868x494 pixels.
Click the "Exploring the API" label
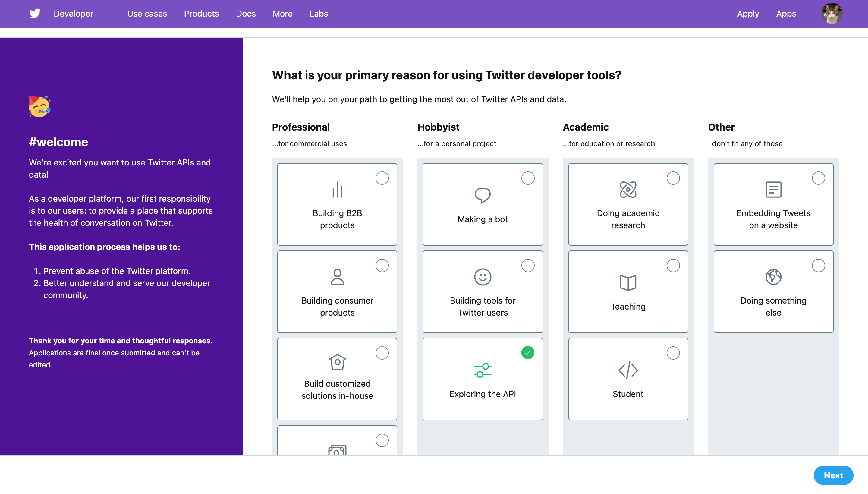482,394
